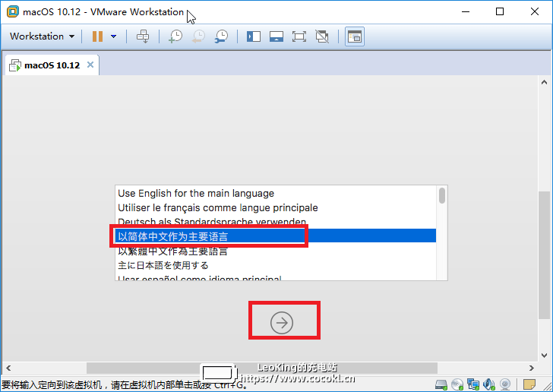Enter full screen mode
This screenshot has width=553, height=392.
(x=299, y=36)
